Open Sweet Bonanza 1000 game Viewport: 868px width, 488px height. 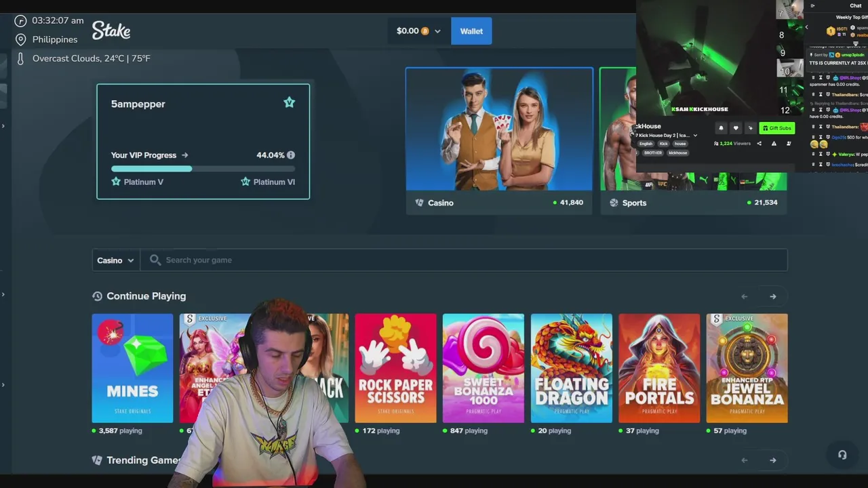pyautogui.click(x=484, y=368)
